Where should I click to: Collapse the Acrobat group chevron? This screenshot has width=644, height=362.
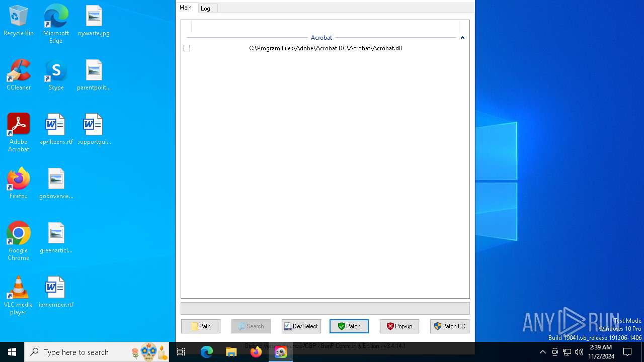[462, 38]
